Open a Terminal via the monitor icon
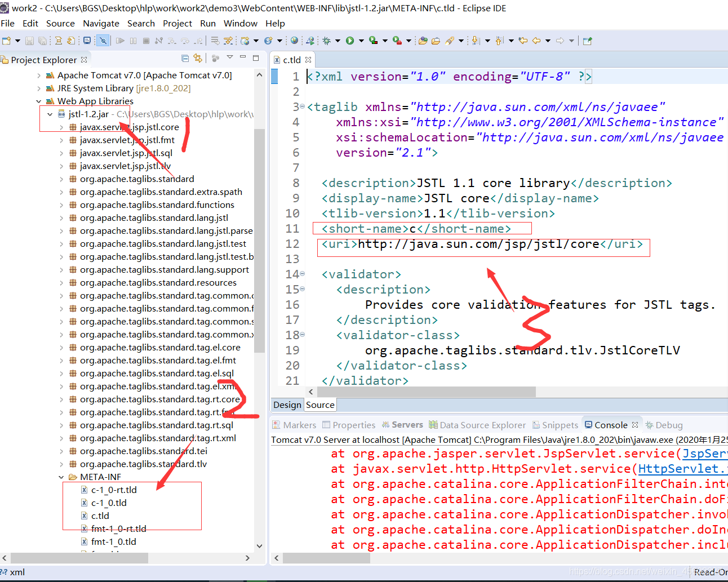728x582 pixels. 87,41
